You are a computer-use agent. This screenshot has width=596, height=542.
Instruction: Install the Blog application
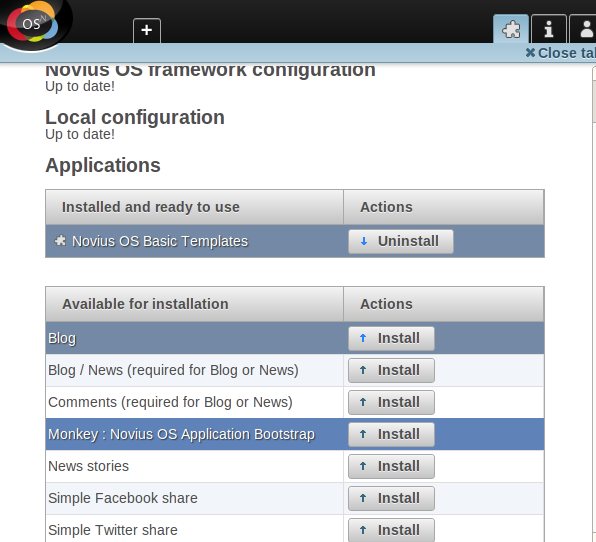click(391, 338)
